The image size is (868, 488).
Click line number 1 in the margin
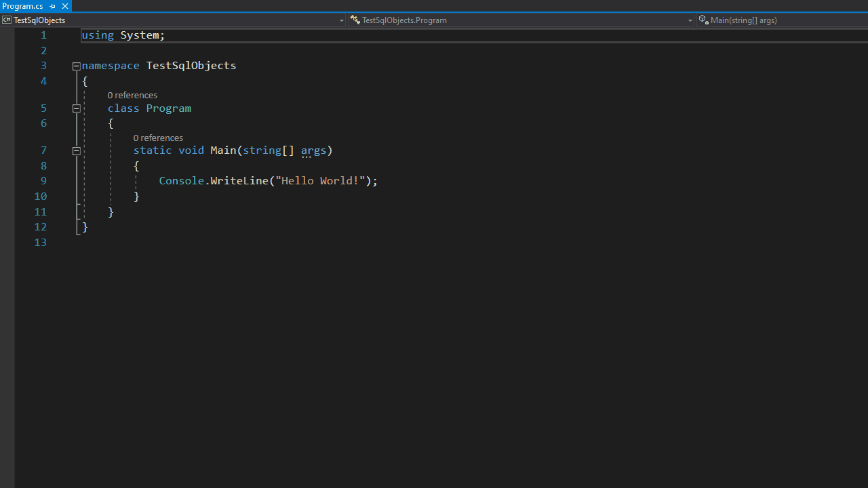pos(43,35)
